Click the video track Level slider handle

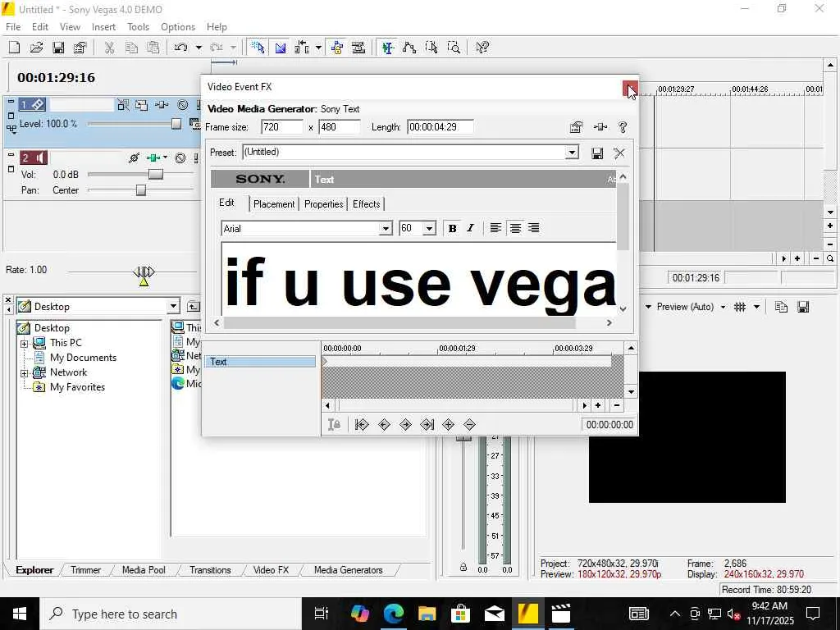(176, 125)
